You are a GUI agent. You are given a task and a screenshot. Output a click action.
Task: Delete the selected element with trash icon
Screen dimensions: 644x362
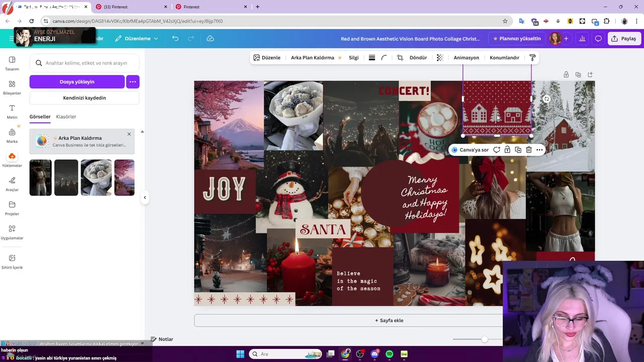click(x=529, y=150)
